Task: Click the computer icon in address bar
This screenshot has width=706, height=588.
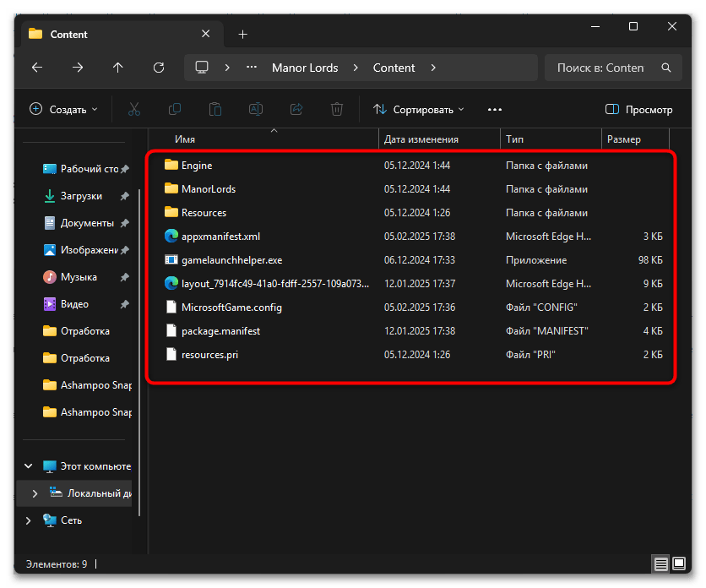Action: (201, 68)
